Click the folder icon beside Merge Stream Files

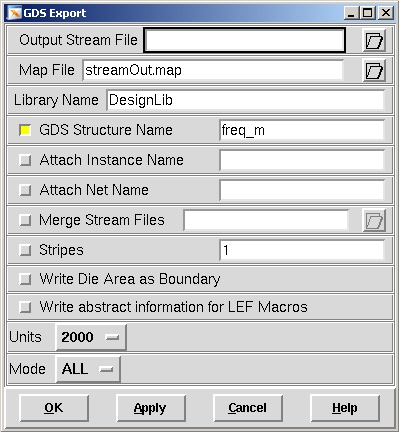374,220
